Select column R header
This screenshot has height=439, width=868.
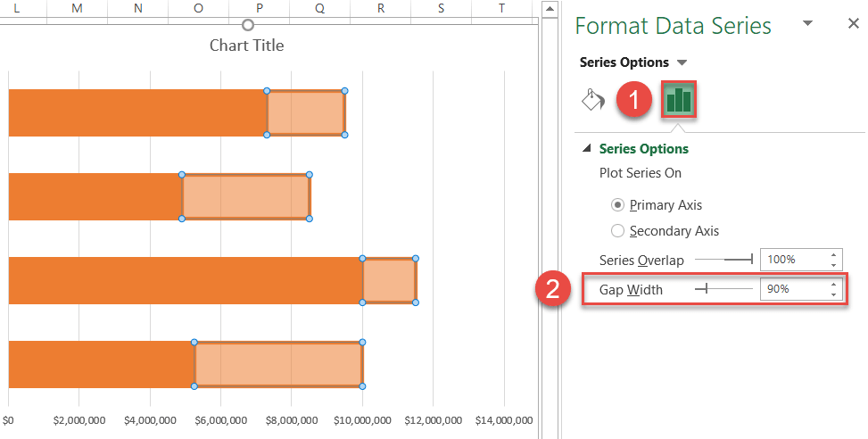[380, 8]
